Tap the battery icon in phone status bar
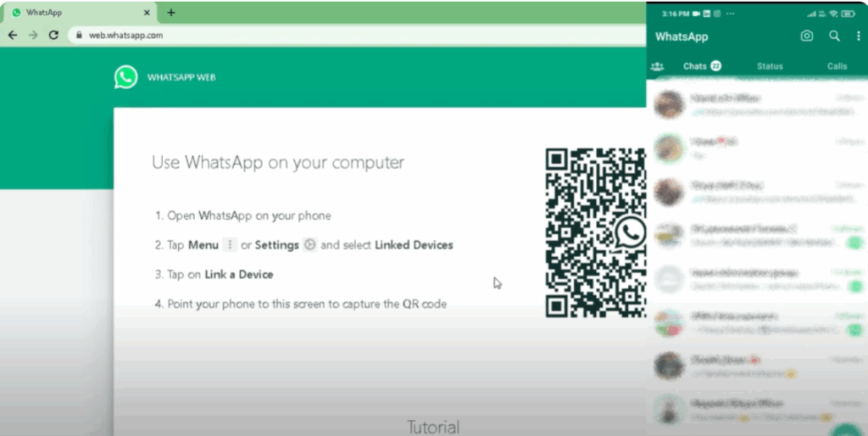The image size is (868, 436). (x=849, y=14)
